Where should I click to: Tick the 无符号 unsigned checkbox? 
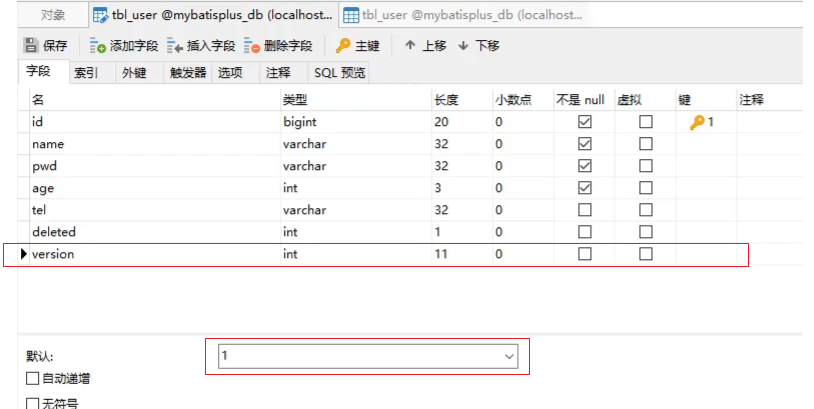pyautogui.click(x=32, y=403)
